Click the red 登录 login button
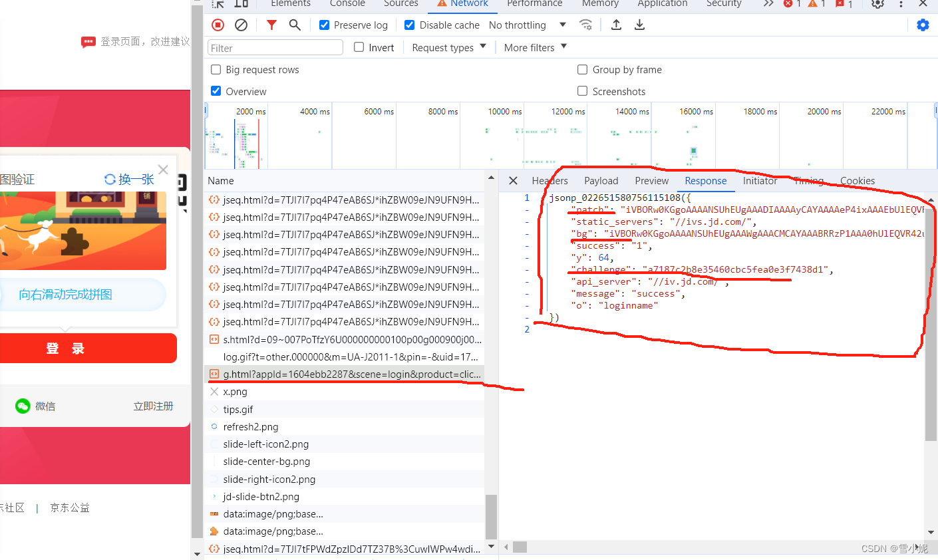Screen dimensions: 938x560 pos(88,349)
